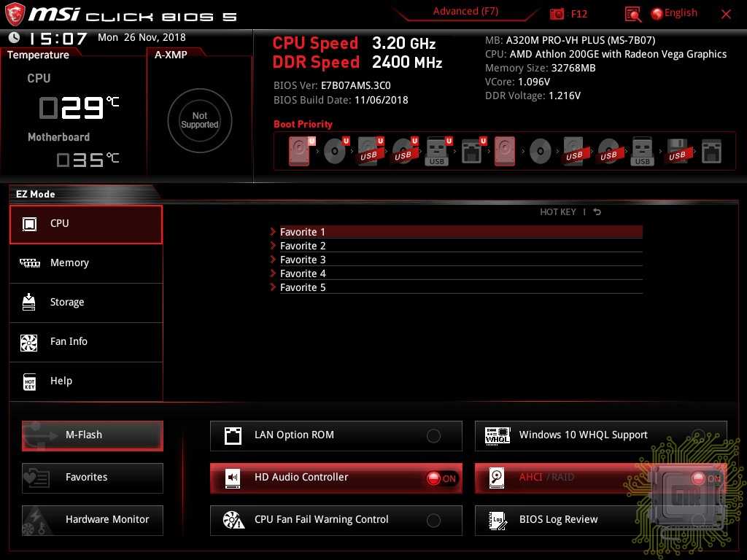Select the legacy USB hard disk boot device
The width and height of the screenshot is (747, 560).
coord(574,151)
